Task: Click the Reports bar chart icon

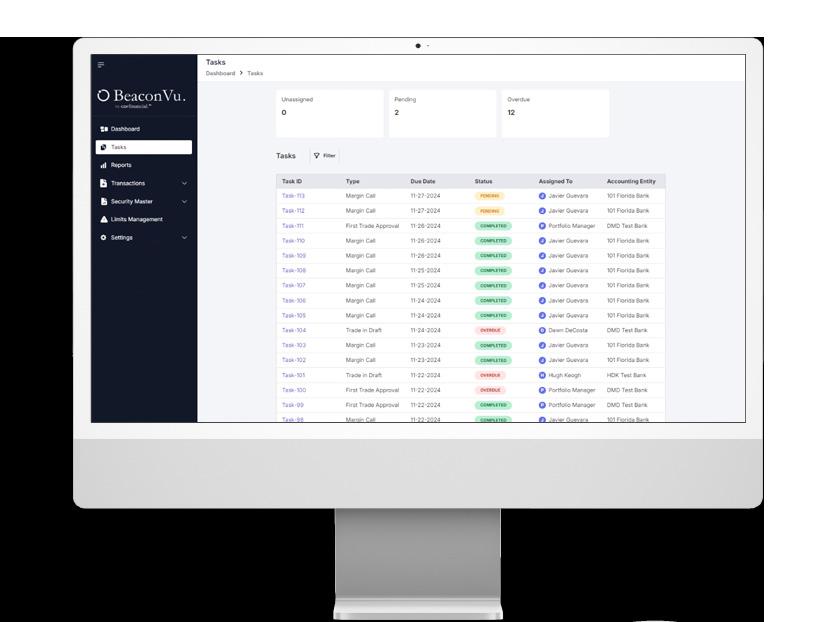Action: click(104, 165)
